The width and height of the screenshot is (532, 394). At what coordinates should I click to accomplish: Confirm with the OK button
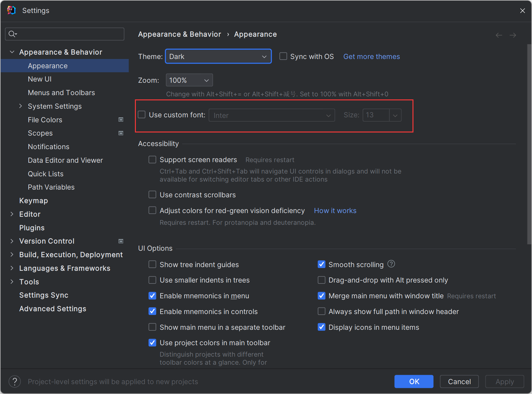coord(414,381)
